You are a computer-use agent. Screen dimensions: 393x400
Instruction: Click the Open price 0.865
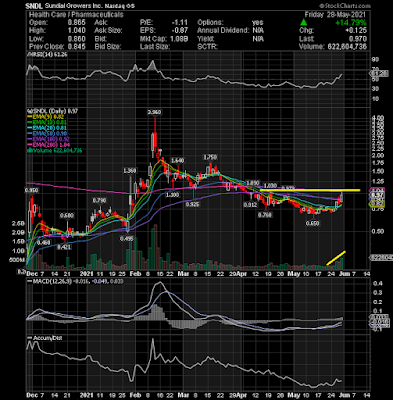(76, 23)
